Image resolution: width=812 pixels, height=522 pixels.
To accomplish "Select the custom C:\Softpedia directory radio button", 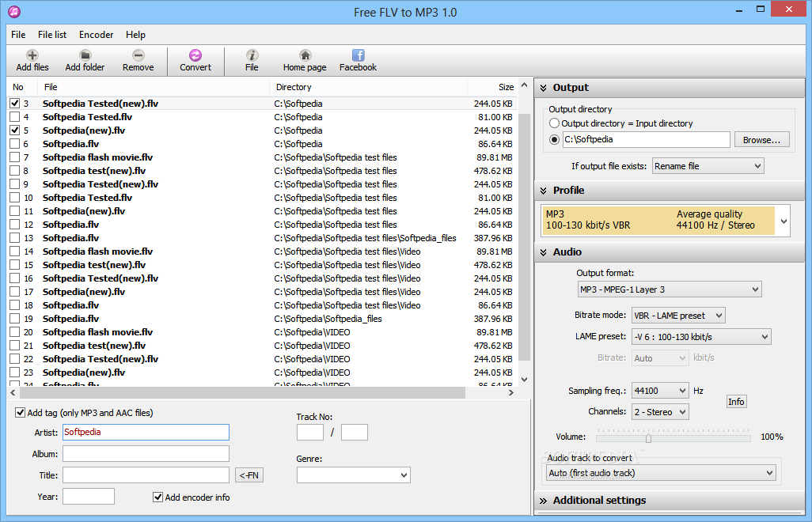I will click(554, 140).
